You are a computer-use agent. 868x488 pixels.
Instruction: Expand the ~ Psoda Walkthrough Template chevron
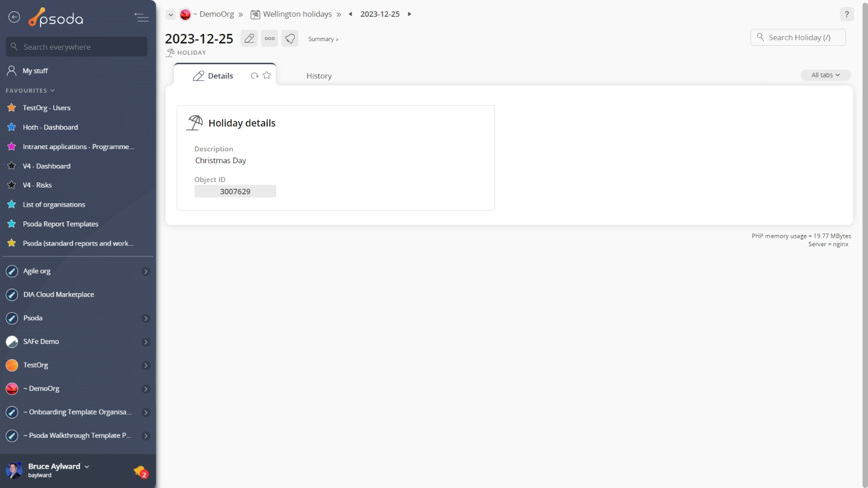click(146, 436)
